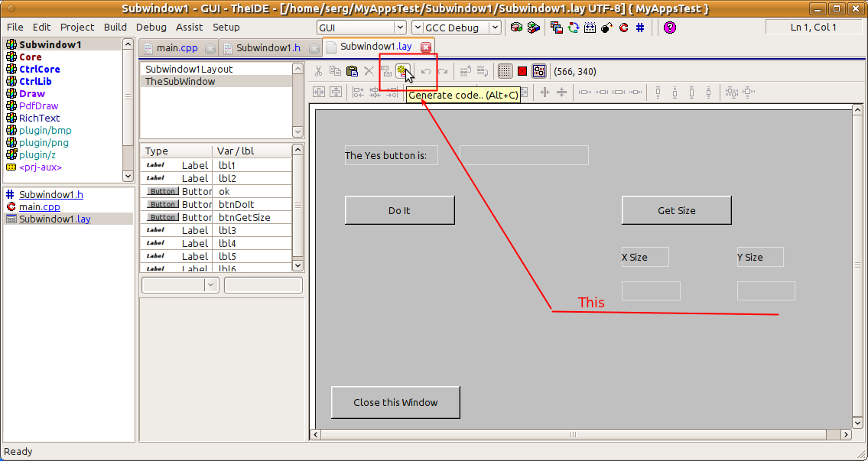Image resolution: width=868 pixels, height=461 pixels.
Task: Open the Project menu
Action: 77,27
